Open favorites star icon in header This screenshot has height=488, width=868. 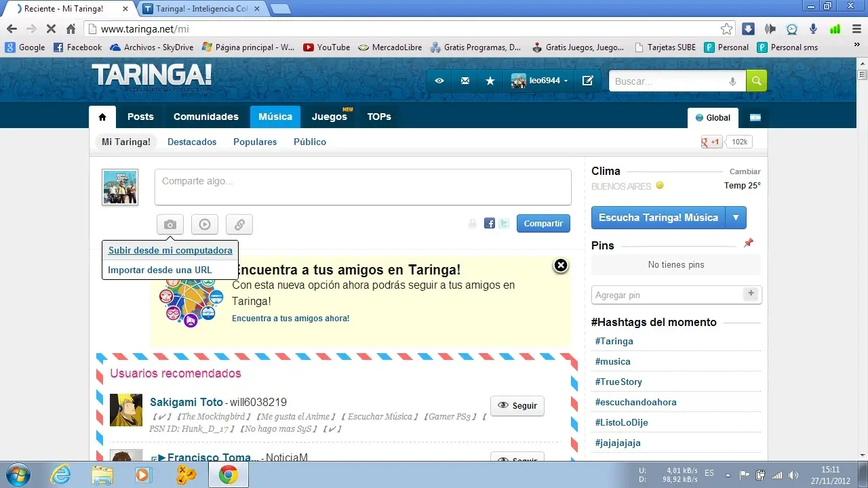click(x=490, y=81)
